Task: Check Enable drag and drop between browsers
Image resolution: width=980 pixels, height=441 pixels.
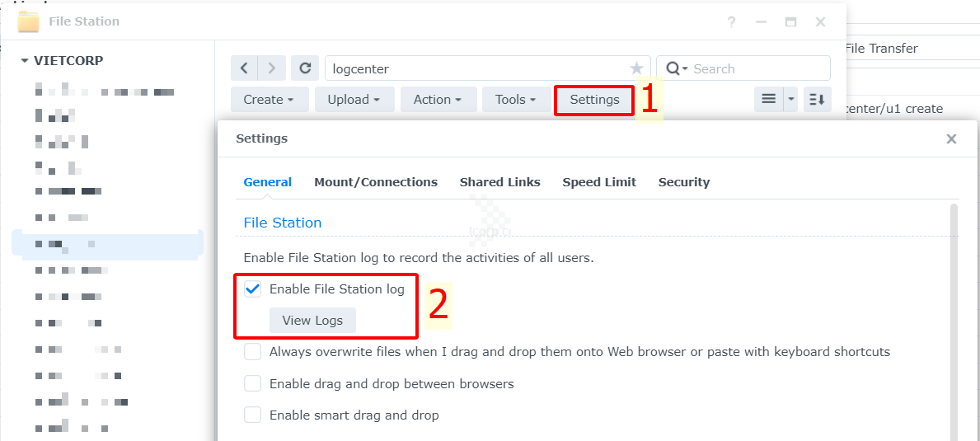Action: point(253,383)
